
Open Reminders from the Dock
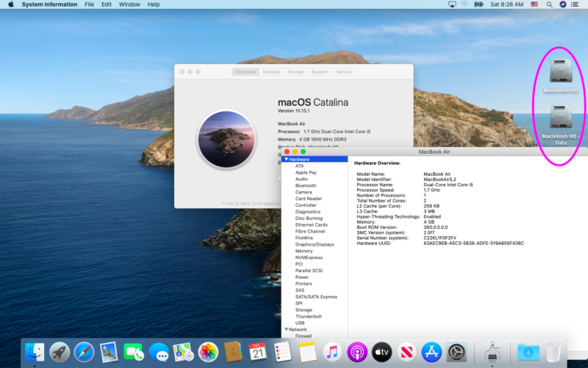click(x=282, y=353)
